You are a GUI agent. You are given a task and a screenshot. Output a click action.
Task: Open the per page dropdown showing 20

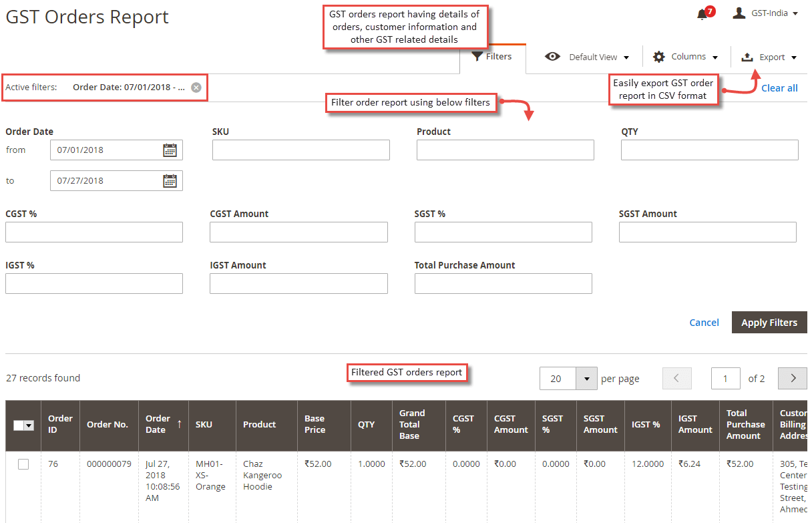tap(586, 378)
